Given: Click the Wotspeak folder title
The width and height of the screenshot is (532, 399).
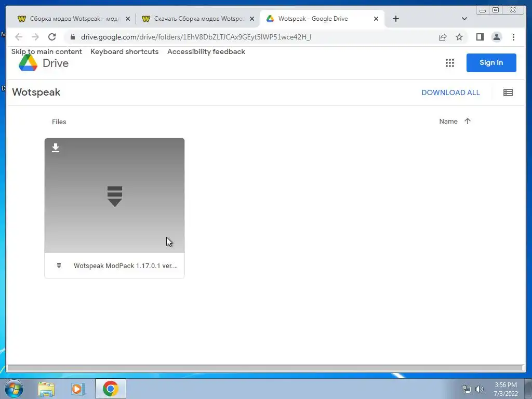Looking at the screenshot, I should click(36, 92).
